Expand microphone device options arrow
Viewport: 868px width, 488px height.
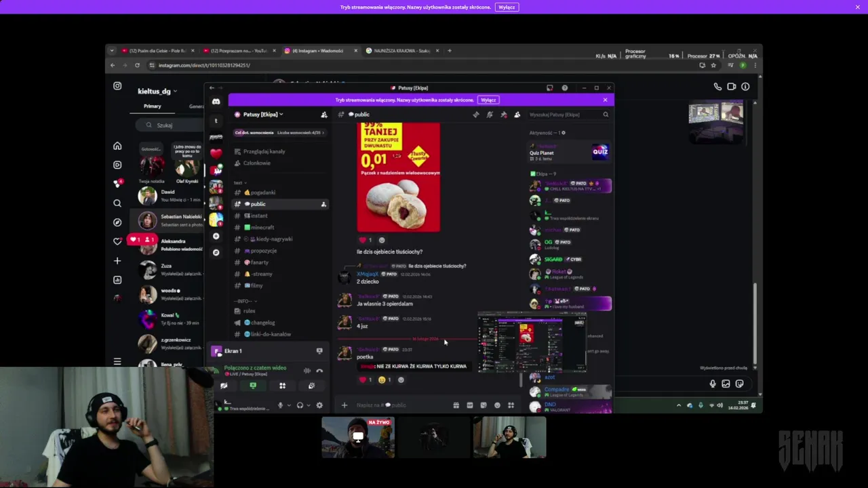pos(288,405)
